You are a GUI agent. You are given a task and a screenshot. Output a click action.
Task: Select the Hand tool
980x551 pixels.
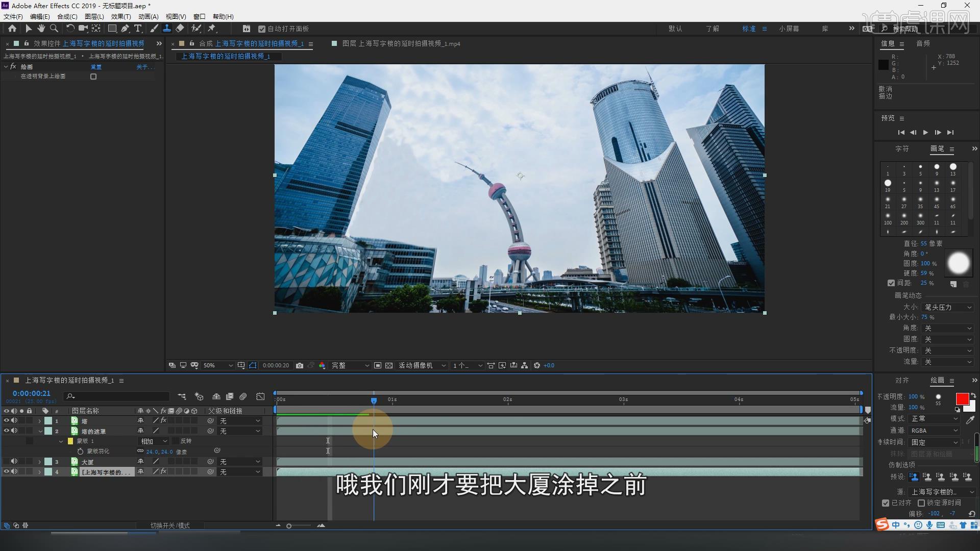(x=41, y=29)
